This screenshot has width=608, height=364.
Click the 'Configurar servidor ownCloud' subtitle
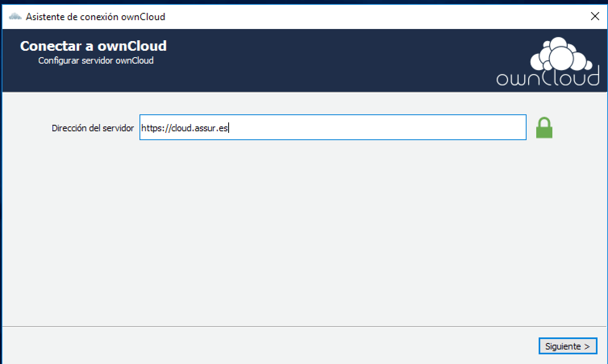[x=96, y=61]
